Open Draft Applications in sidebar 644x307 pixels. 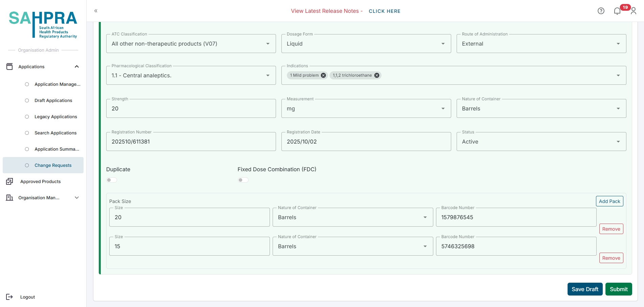click(53, 100)
